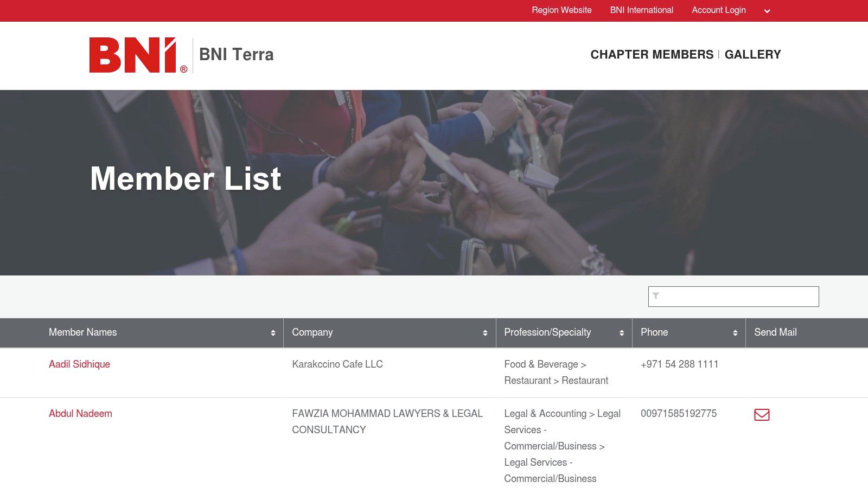This screenshot has height=488, width=868.
Task: Sort the Company column
Action: [484, 332]
